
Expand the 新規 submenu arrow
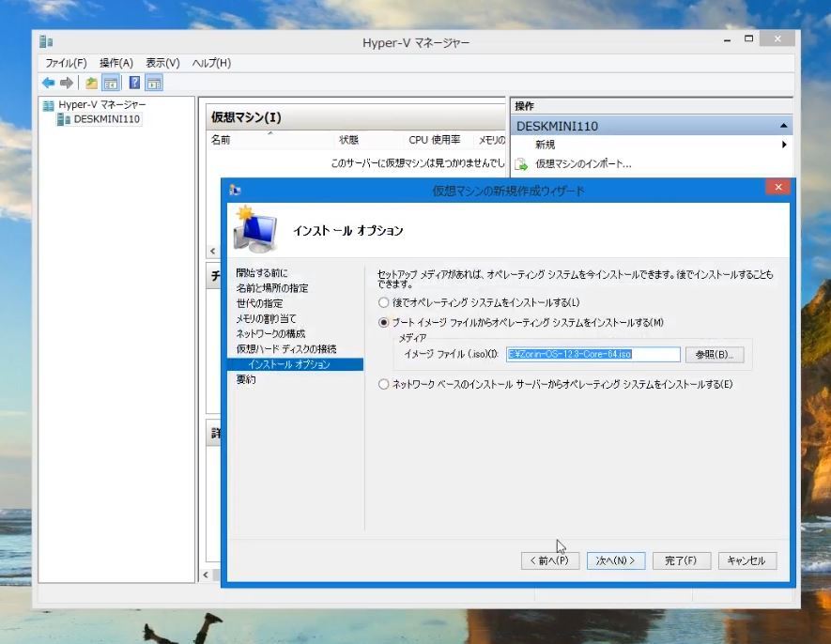(783, 145)
